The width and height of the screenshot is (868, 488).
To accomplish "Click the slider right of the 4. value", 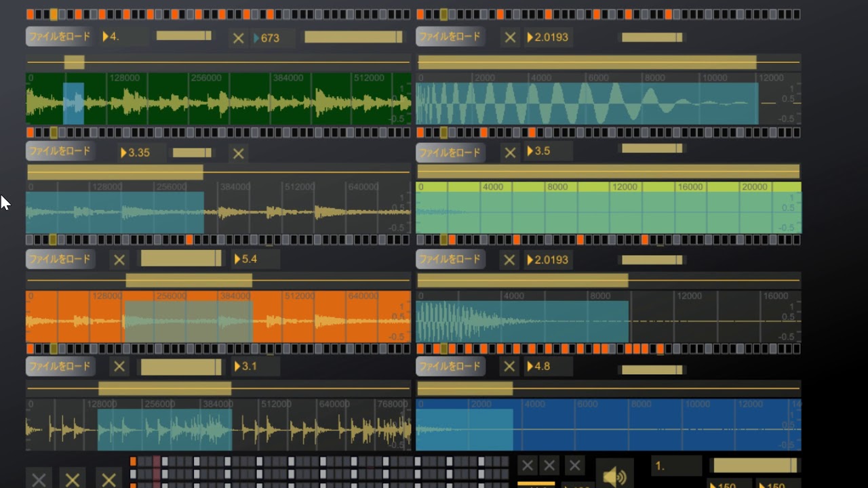I will click(x=184, y=36).
